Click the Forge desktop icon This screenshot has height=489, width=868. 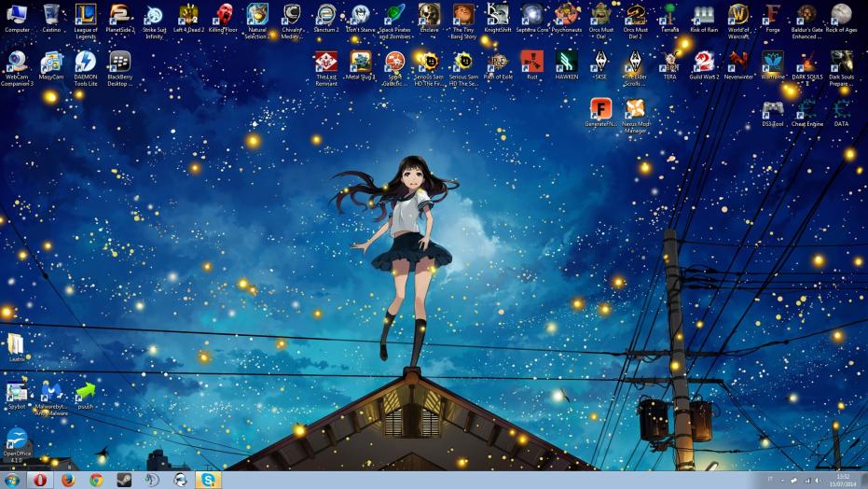[x=773, y=19]
